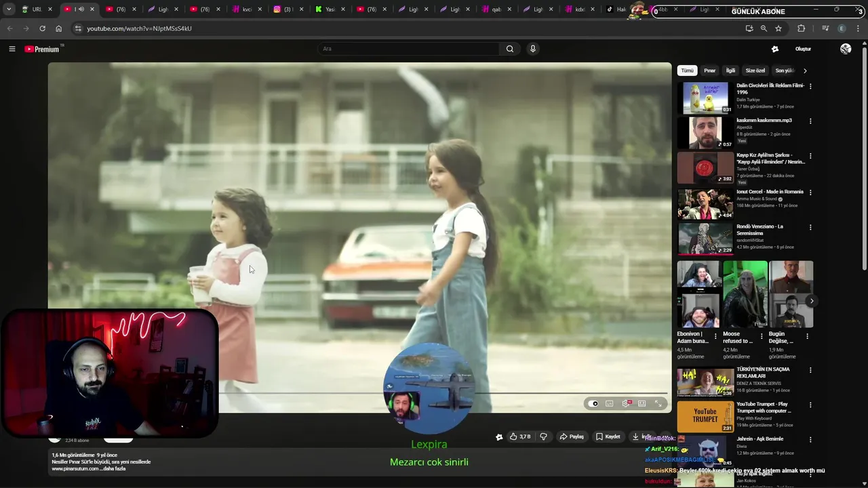Screen dimensions: 868x488
Task: Open options for TÜRKİYE'NİN EN SAÇMA REKLAMLARI
Action: coord(810,370)
